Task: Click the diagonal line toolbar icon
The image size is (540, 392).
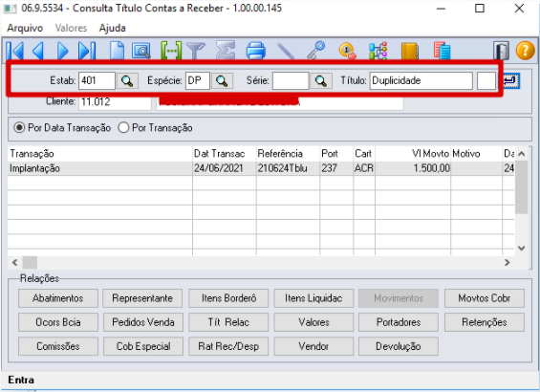Action: (x=286, y=51)
